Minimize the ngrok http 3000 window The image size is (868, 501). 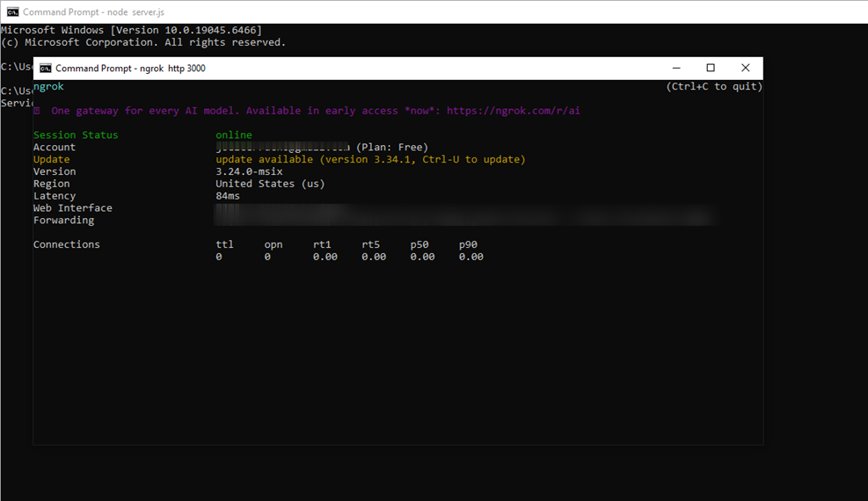675,69
